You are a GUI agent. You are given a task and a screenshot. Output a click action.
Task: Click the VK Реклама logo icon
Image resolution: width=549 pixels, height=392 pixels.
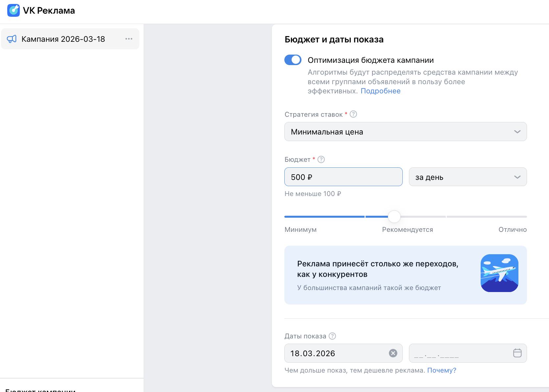13,10
